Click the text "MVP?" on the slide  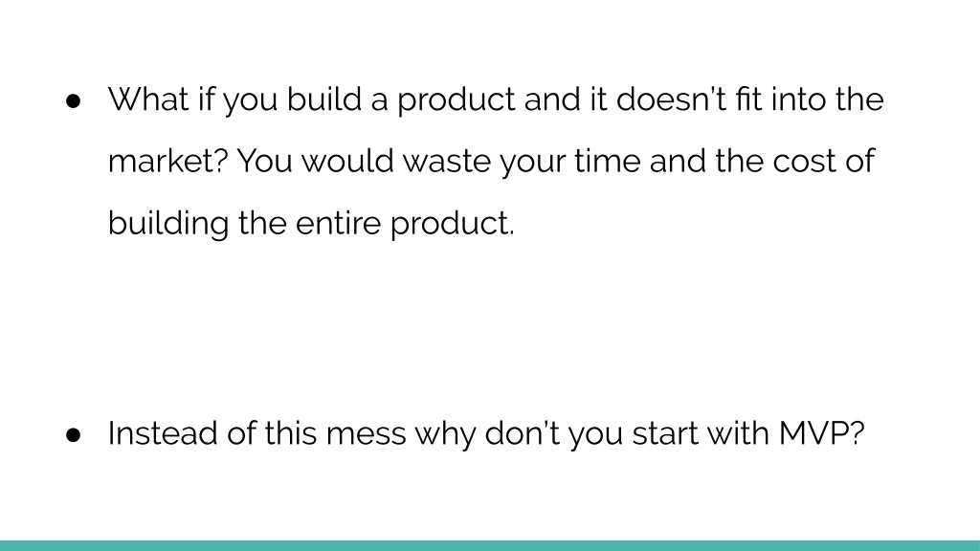pyautogui.click(x=821, y=433)
